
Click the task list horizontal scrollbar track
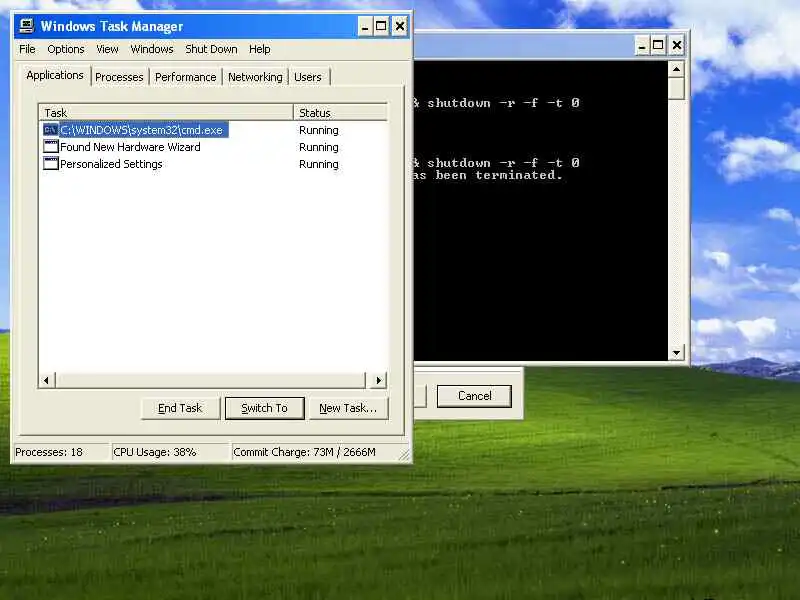tap(211, 380)
